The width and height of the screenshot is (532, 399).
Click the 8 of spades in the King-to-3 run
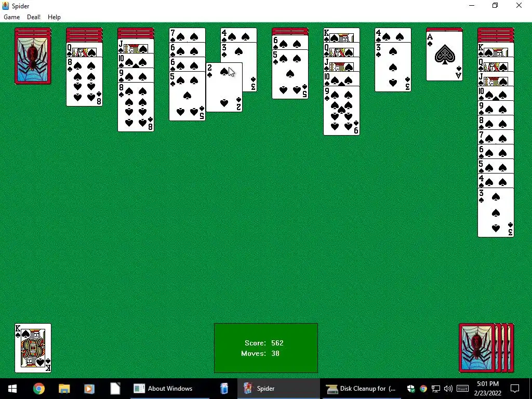pyautogui.click(x=496, y=123)
